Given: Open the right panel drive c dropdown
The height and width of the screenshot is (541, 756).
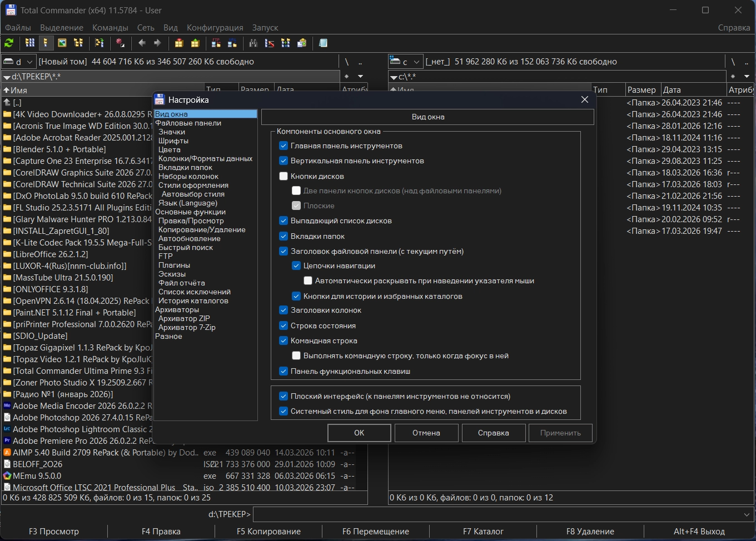Looking at the screenshot, I should pyautogui.click(x=416, y=62).
